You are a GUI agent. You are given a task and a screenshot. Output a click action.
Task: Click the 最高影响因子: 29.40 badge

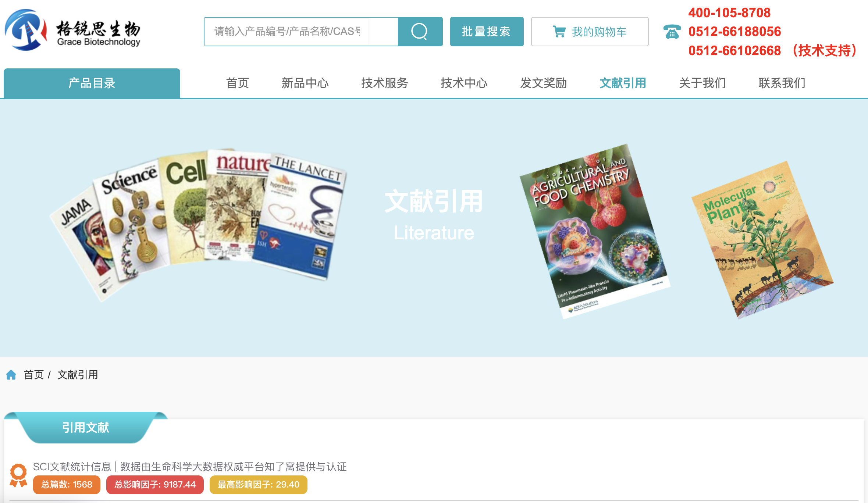click(259, 485)
